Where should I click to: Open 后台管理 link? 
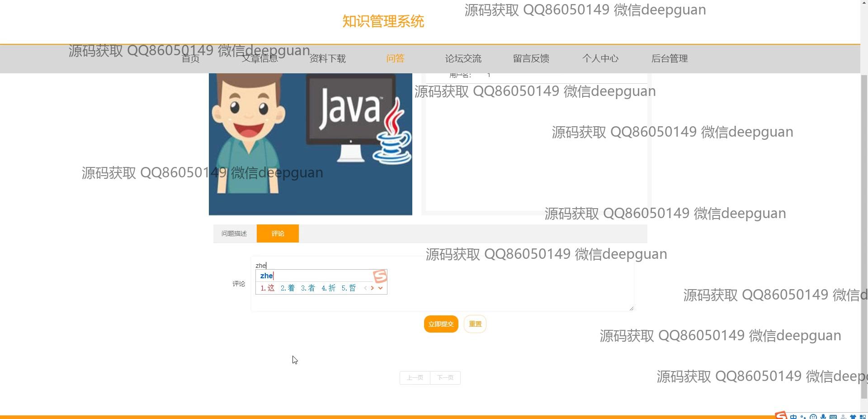[669, 58]
